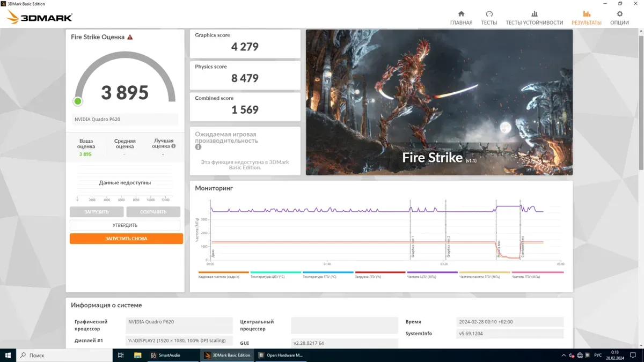Open ТЕСТЫ УСТОЙЧИВОСТИ stress tests
Image resolution: width=644 pixels, height=362 pixels.
click(534, 18)
